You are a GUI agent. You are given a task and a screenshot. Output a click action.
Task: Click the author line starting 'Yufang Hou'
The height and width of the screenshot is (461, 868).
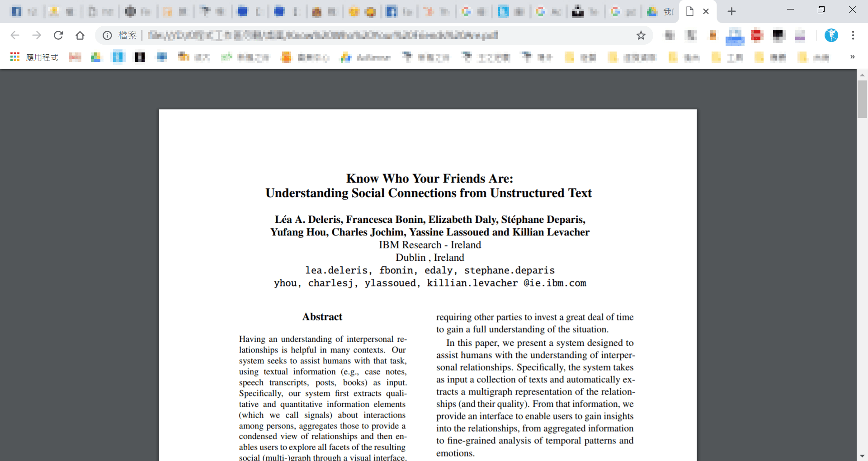click(x=430, y=232)
